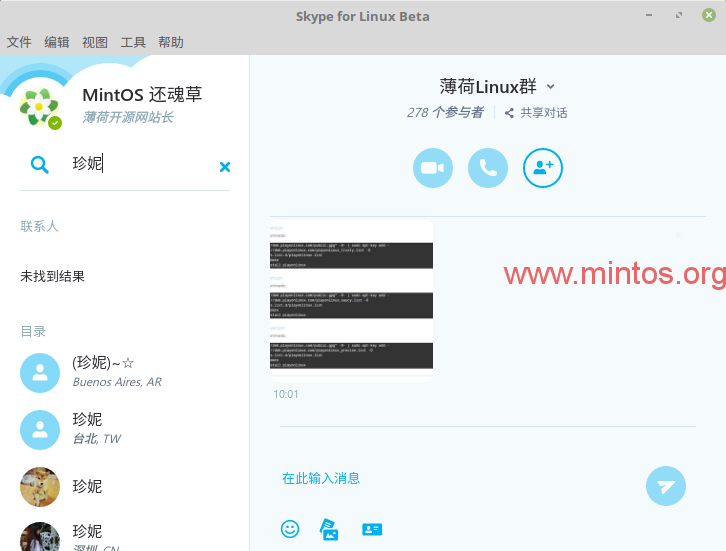Open the emoticon picker

pos(290,529)
